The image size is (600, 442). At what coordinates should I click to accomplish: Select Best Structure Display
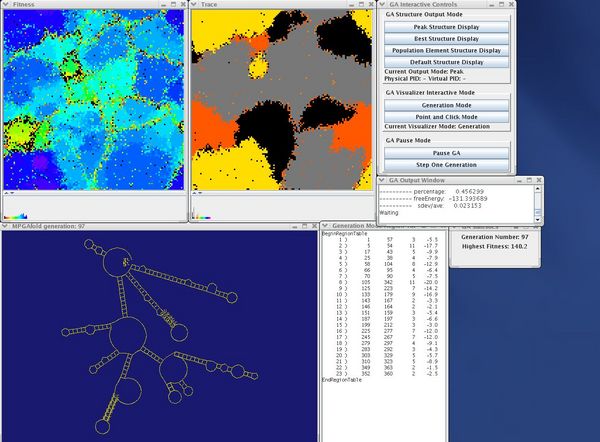tap(447, 38)
